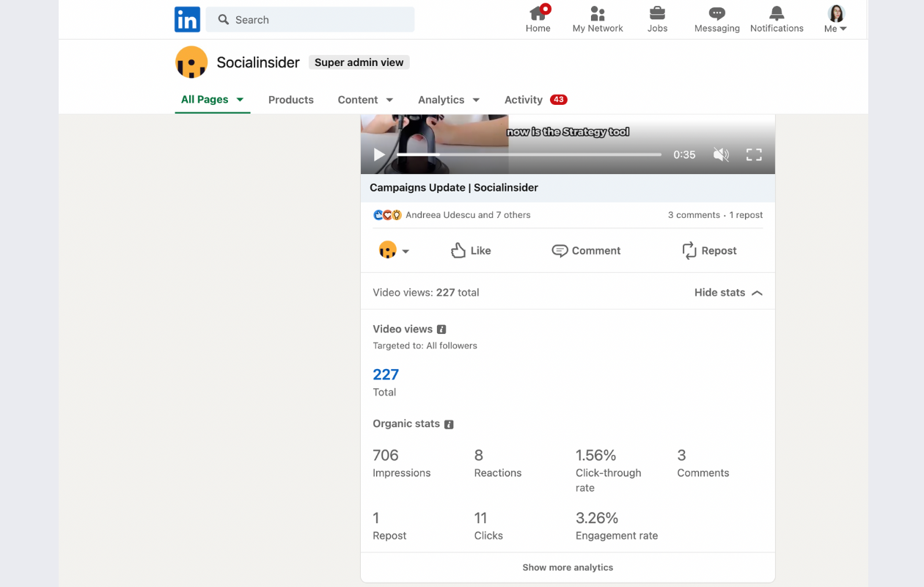This screenshot has width=924, height=587.
Task: Focus the Search input field
Action: pos(310,20)
